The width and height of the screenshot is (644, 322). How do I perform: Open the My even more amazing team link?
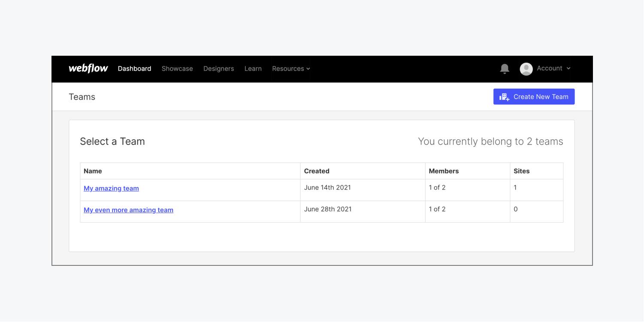128,210
